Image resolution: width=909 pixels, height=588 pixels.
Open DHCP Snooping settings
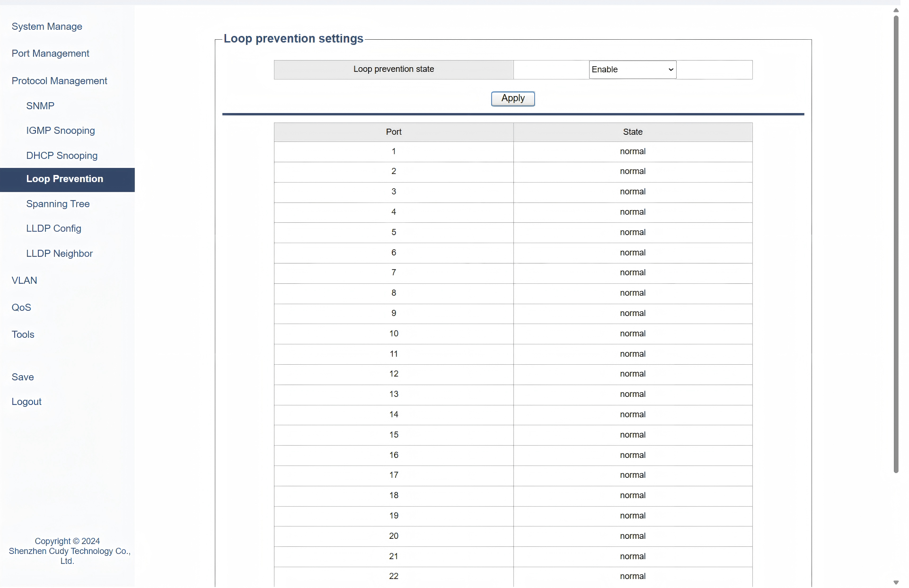click(x=62, y=156)
